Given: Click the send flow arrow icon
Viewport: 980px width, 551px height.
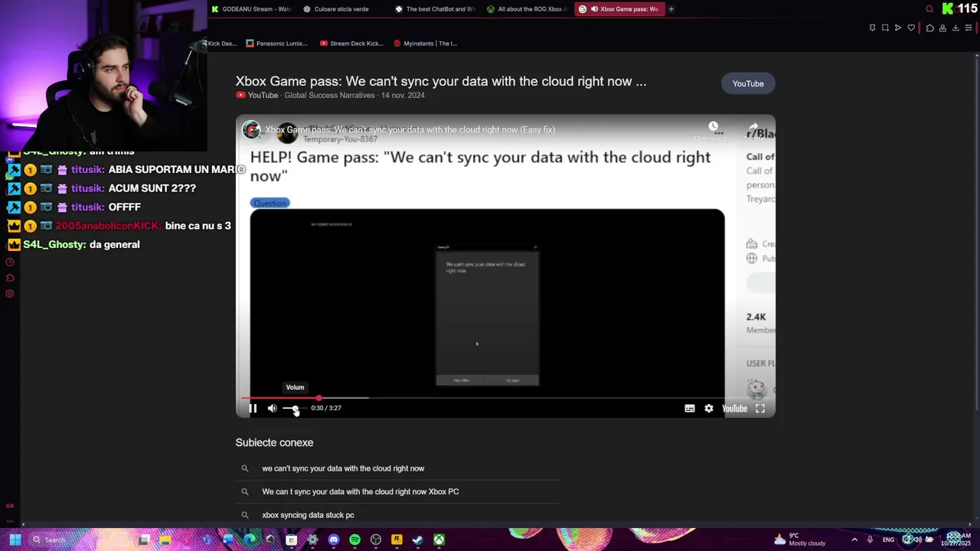Looking at the screenshot, I should click(x=898, y=28).
